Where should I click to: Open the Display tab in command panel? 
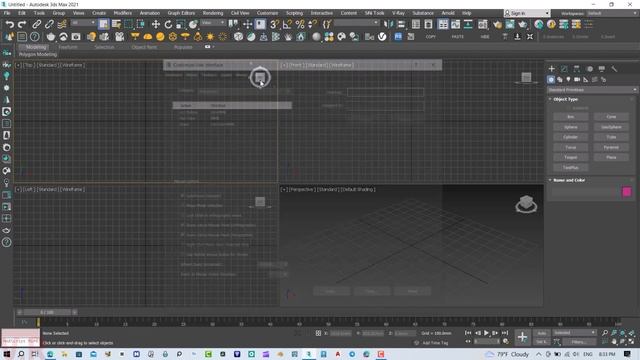(x=602, y=69)
